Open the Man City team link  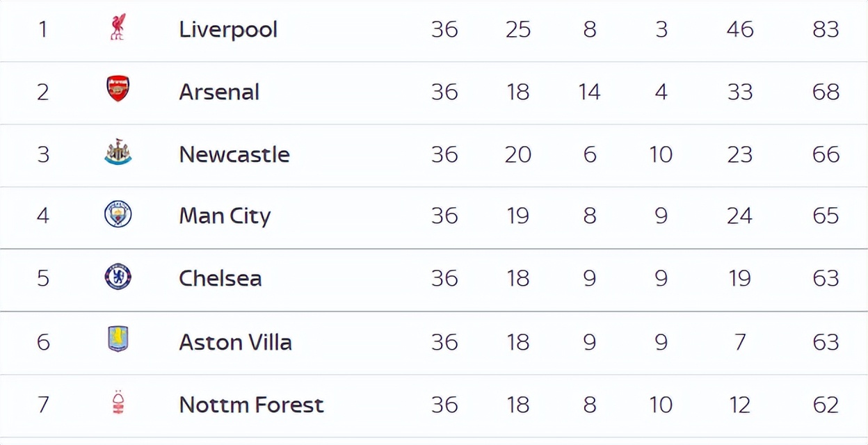[x=225, y=216]
